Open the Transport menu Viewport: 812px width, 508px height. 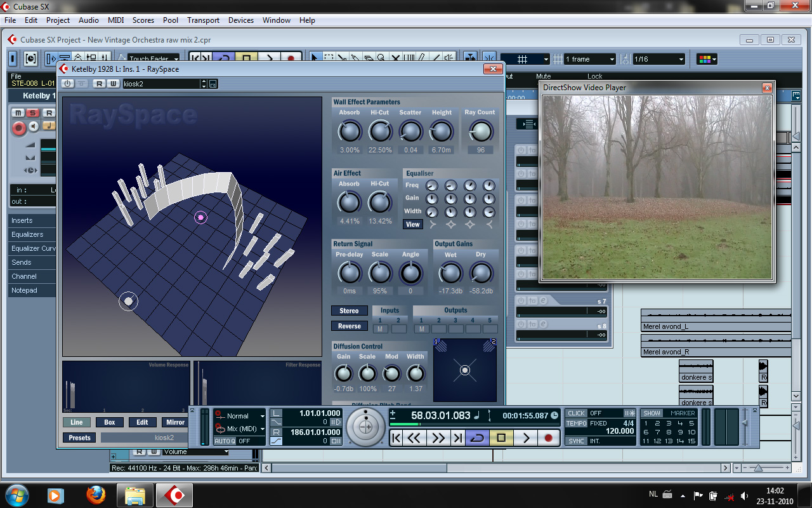[x=204, y=20]
